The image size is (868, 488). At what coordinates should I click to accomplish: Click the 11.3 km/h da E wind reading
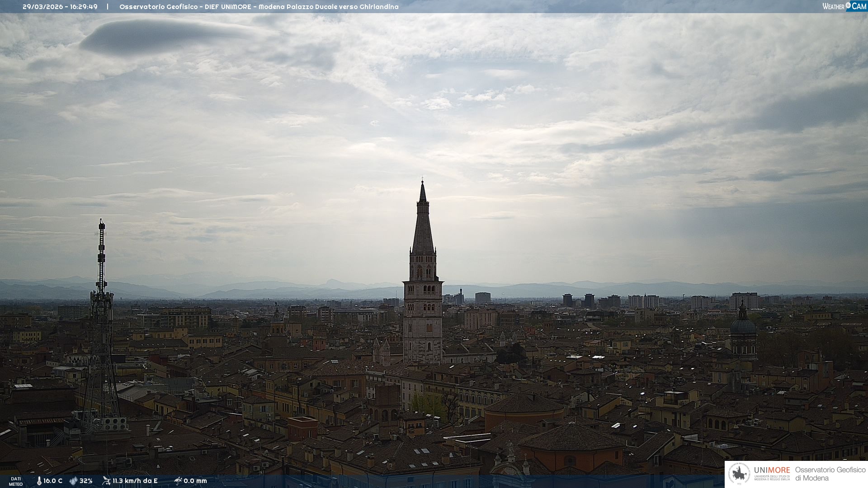135,481
